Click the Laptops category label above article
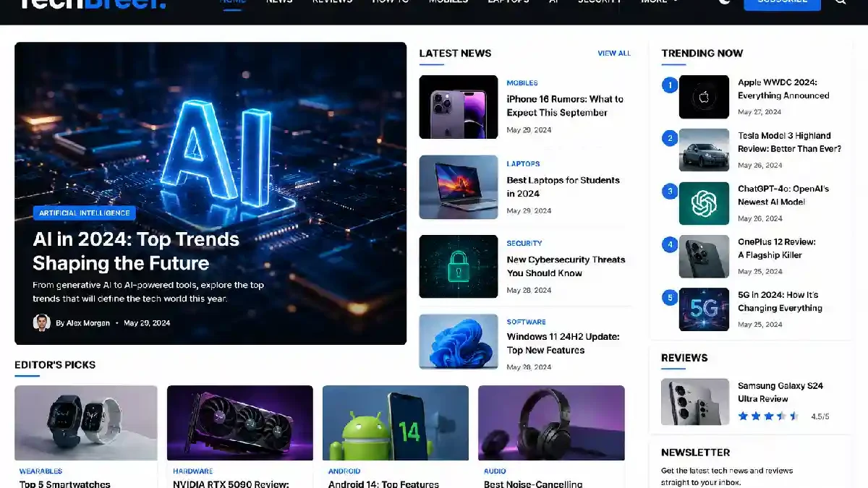 pyautogui.click(x=523, y=164)
